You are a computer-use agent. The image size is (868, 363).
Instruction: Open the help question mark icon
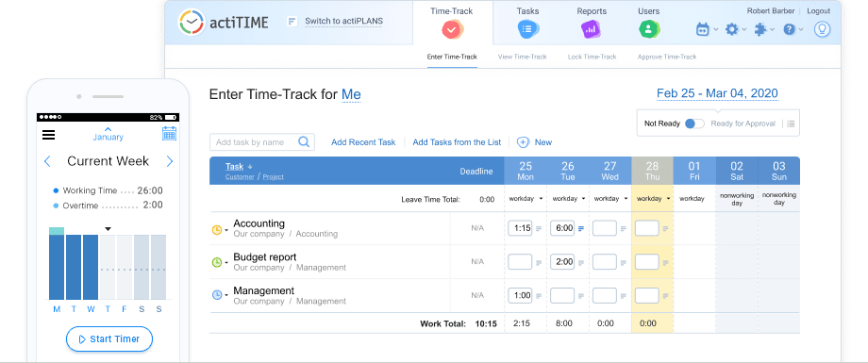pyautogui.click(x=789, y=29)
